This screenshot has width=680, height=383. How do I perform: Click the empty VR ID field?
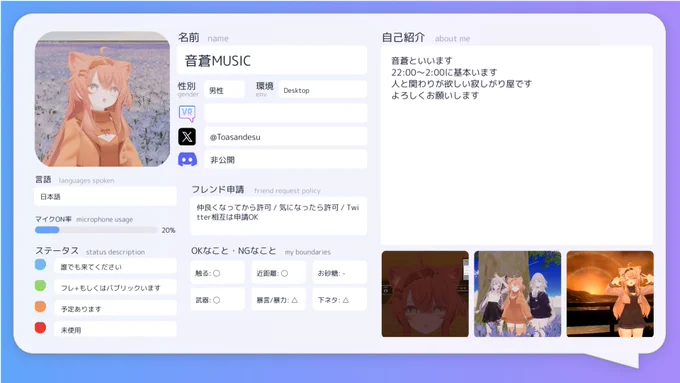pos(285,113)
